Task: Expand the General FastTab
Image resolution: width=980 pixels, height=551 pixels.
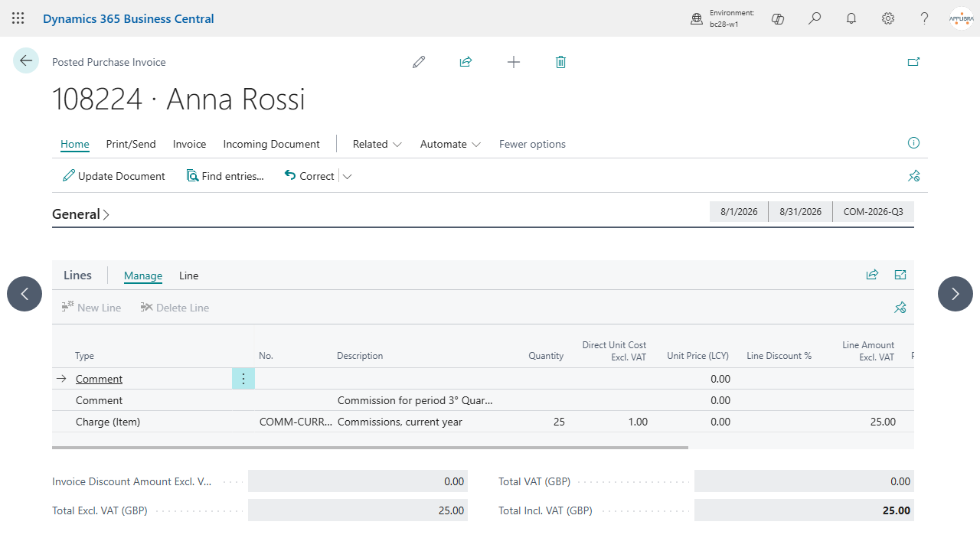Action: 81,214
